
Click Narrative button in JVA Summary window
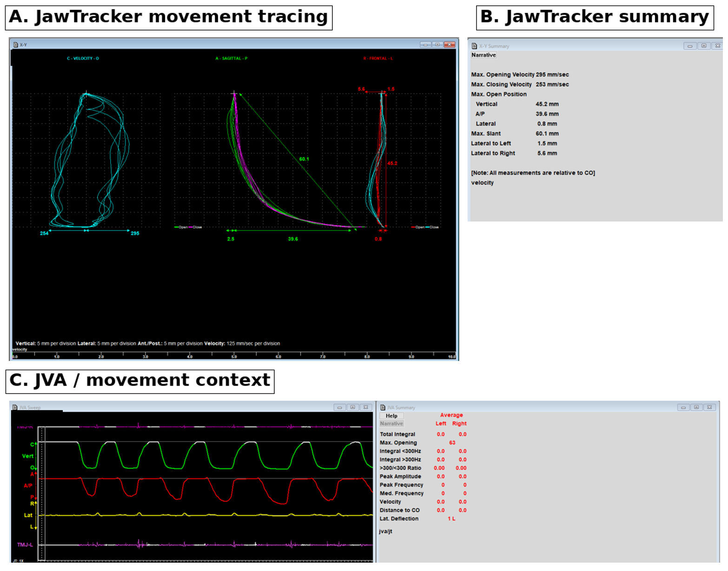(x=391, y=424)
